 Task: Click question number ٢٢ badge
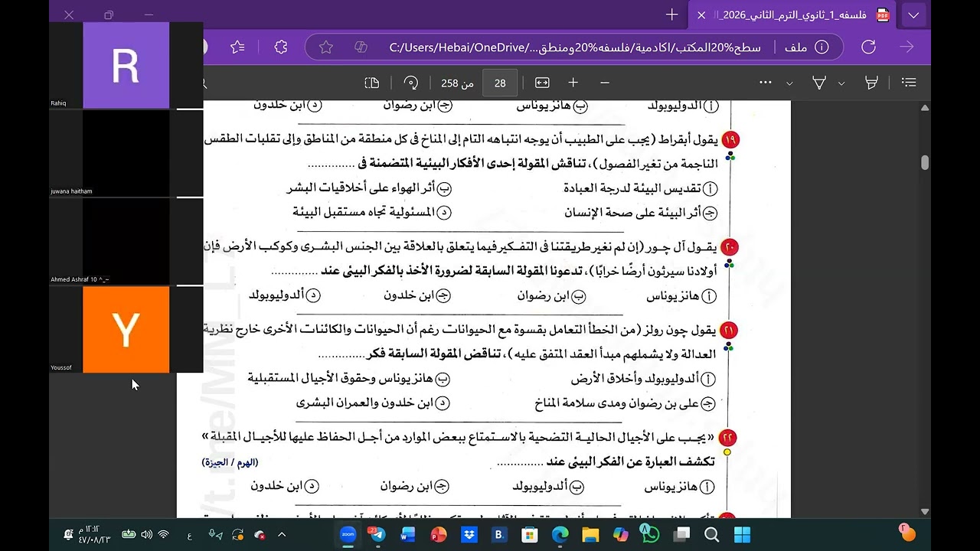coord(727,438)
